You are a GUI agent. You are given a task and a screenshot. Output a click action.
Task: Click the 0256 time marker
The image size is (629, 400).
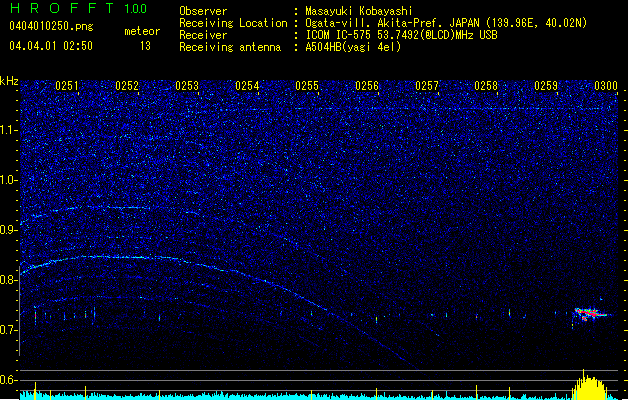click(x=367, y=86)
